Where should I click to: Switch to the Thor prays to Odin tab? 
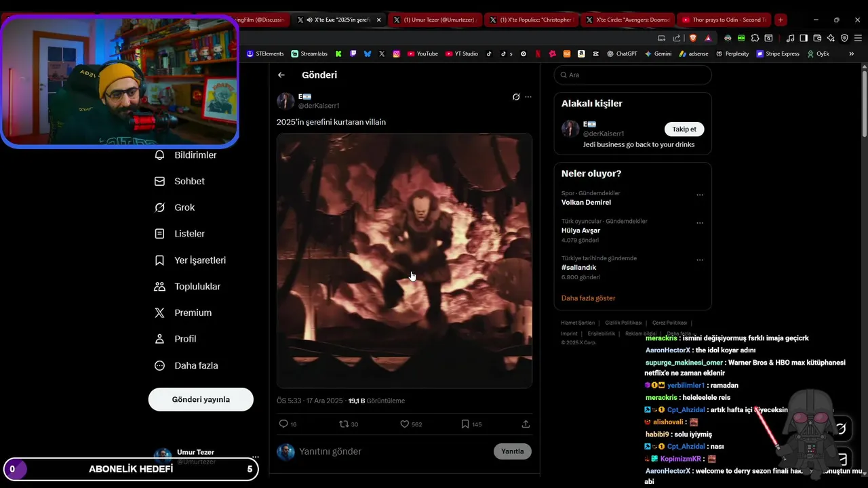pos(724,20)
